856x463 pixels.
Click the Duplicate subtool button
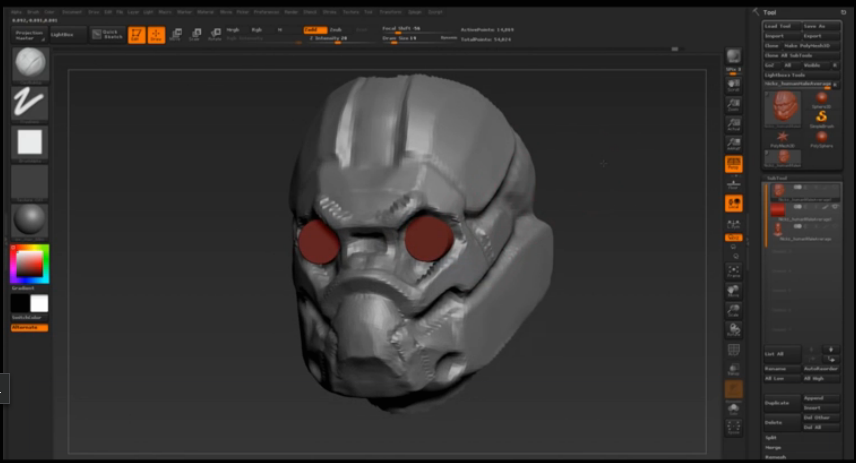click(782, 403)
